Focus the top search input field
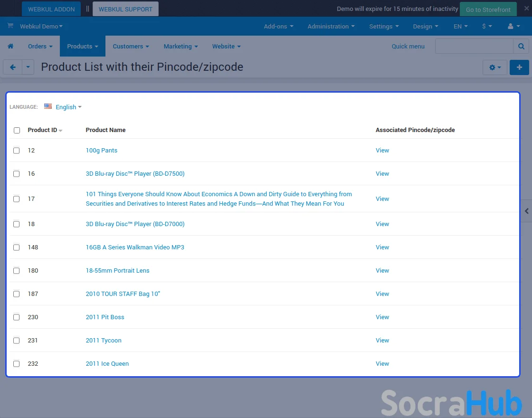This screenshot has height=418, width=532. pyautogui.click(x=474, y=46)
